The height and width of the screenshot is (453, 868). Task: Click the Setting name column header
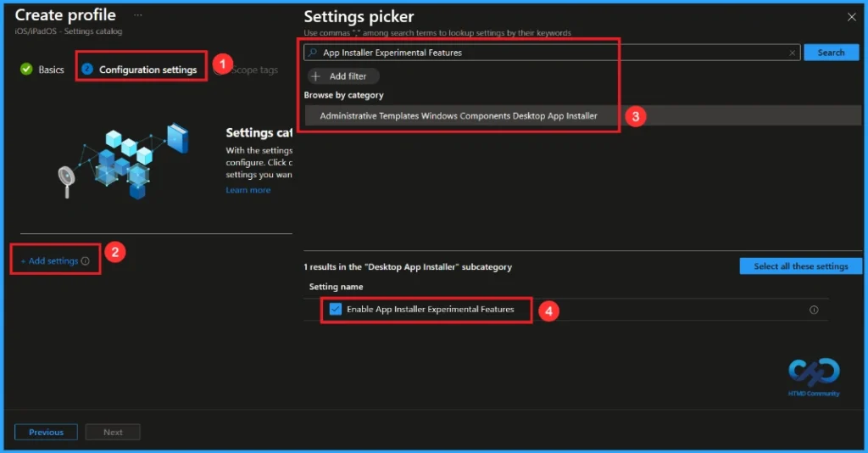coord(336,287)
